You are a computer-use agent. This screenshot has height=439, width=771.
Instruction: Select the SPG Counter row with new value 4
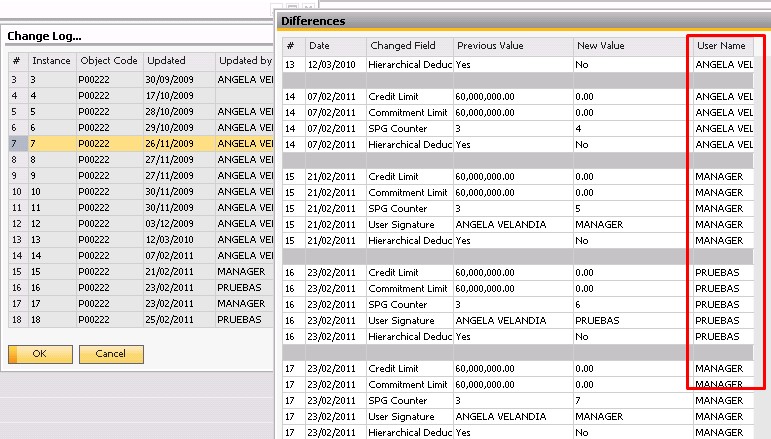(518, 128)
